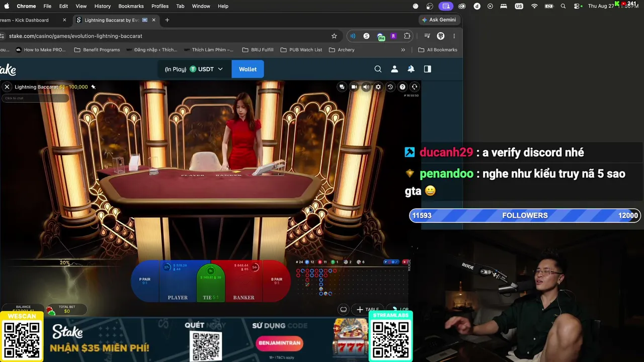Search Stake with the magnifier icon
This screenshot has width=644, height=362.
[x=378, y=69]
